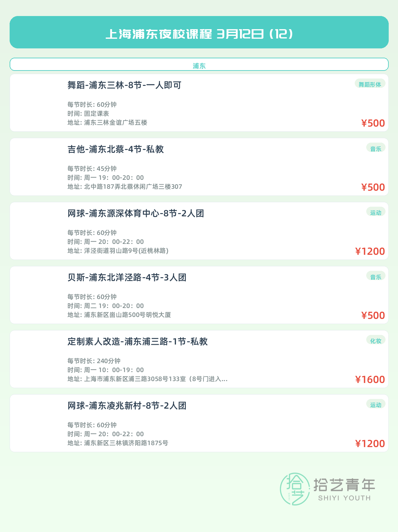This screenshot has width=398, height=532.
Task: Open the 舞蹈-浦东三林-8节-一人即可 course title
Action: (124, 85)
